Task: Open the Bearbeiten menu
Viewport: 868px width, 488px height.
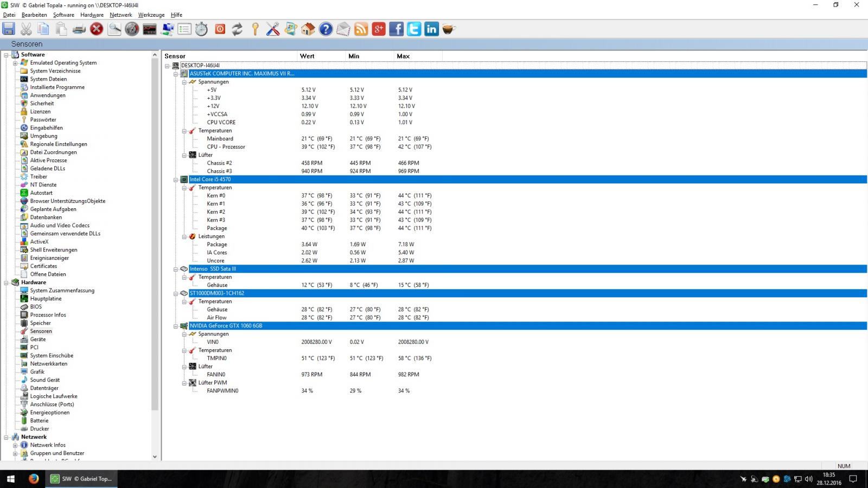Action: (34, 15)
